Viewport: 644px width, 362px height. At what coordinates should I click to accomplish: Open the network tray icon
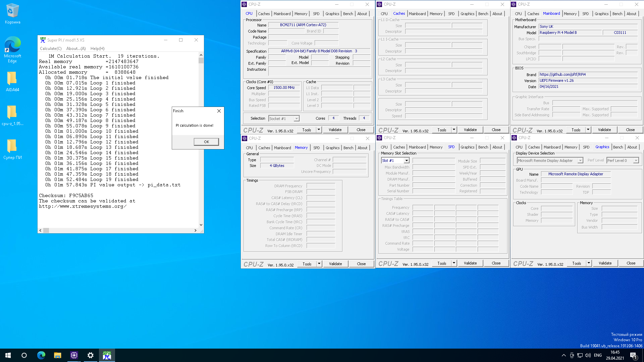point(580,355)
